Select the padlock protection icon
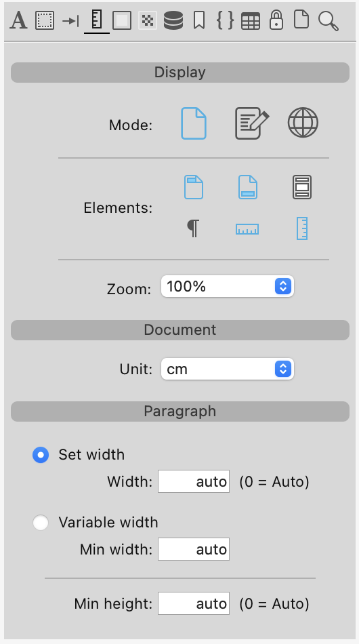Image resolution: width=359 pixels, height=644 pixels. pos(276,20)
